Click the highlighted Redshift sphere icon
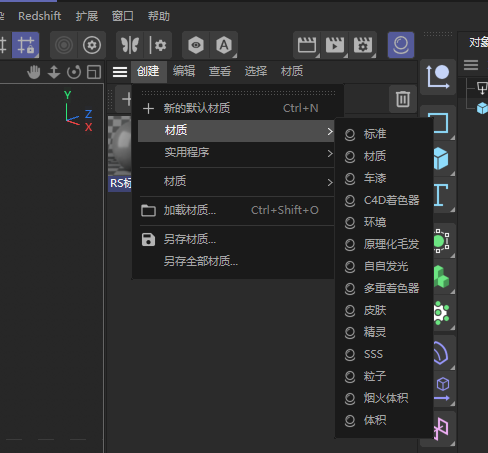This screenshot has height=453, width=488. click(401, 45)
